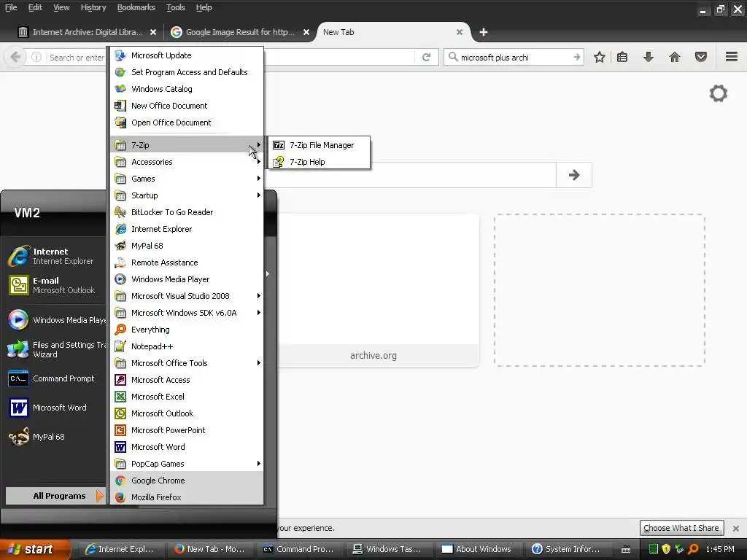747x560 pixels.
Task: Open All Programs in Start menu
Action: pos(55,496)
